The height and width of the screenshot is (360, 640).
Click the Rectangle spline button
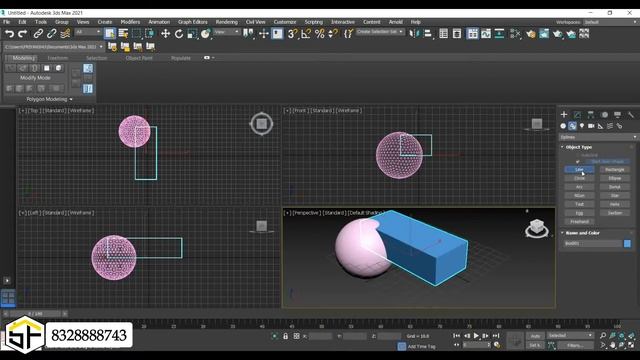coord(615,169)
